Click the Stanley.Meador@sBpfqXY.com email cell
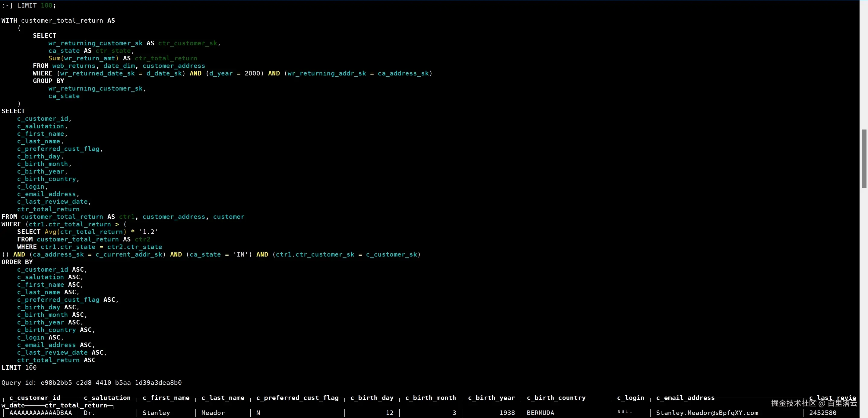Screen dimensions: 868x418 coord(707,413)
